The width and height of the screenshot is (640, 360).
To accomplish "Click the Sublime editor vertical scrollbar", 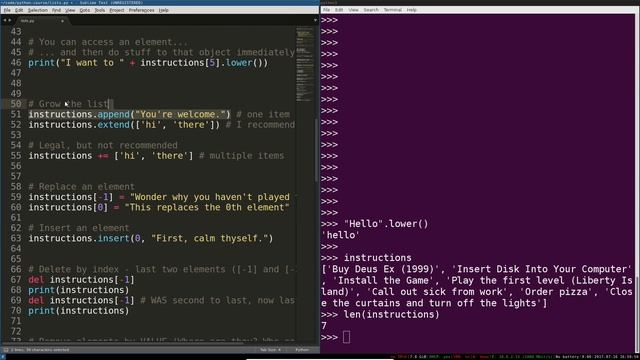I will click(317, 150).
